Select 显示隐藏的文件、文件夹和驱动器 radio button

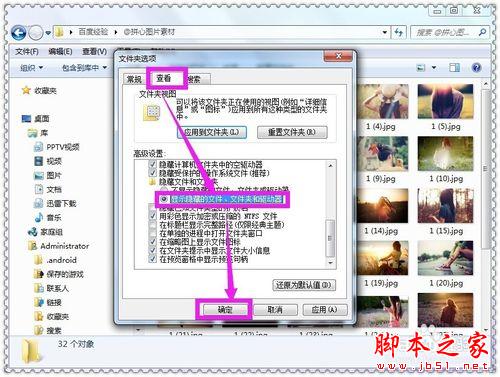(x=164, y=199)
